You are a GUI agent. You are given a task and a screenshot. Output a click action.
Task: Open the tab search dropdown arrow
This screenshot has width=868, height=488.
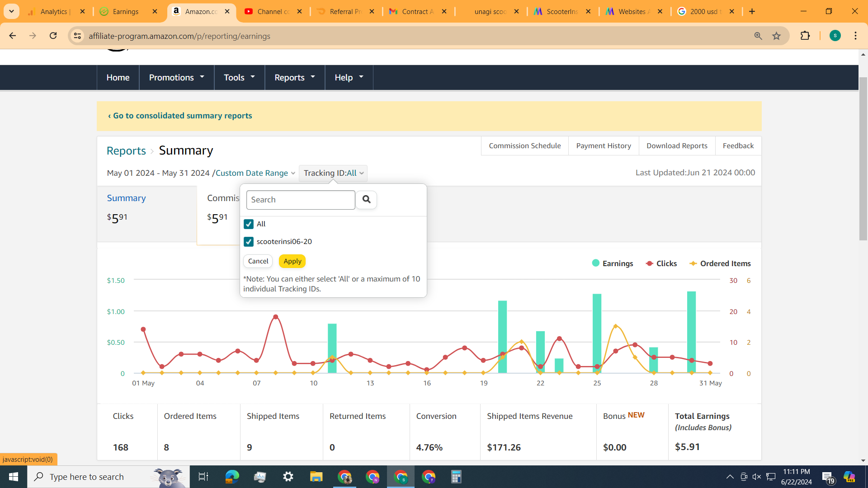tap(11, 11)
